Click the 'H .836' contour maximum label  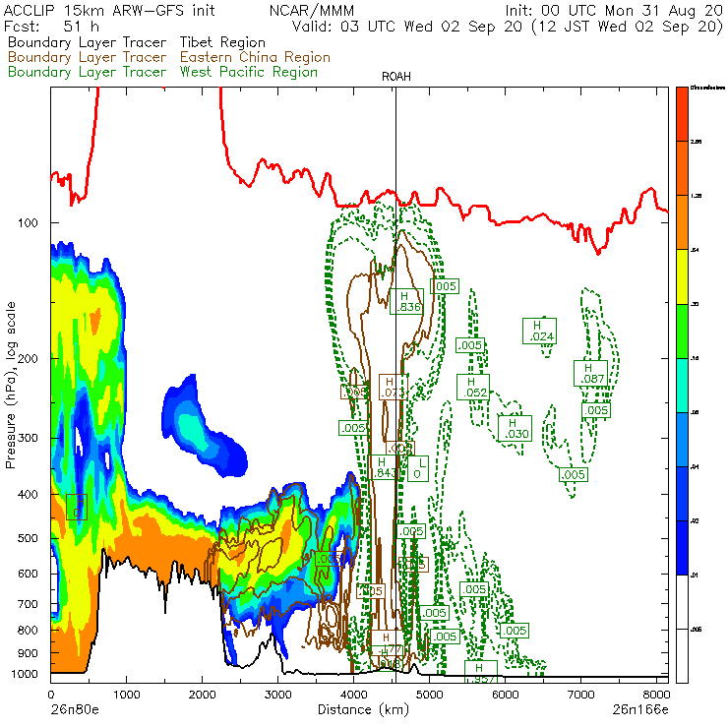pos(406,302)
